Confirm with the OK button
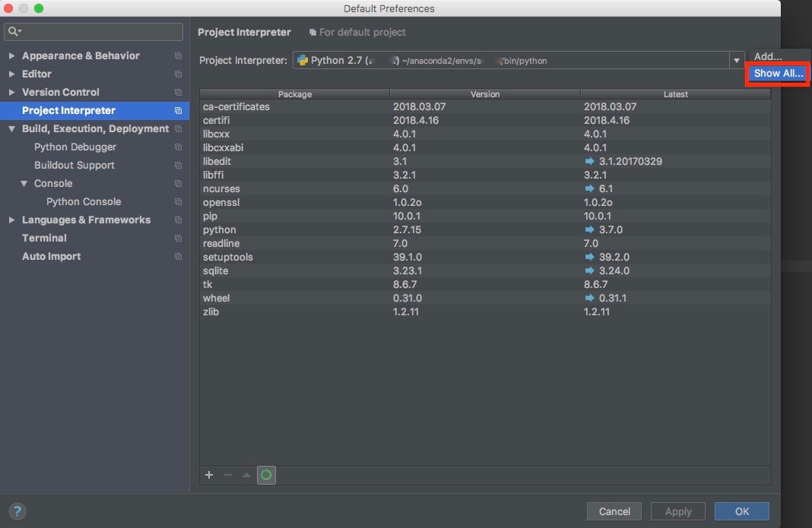The height and width of the screenshot is (528, 812). [741, 511]
